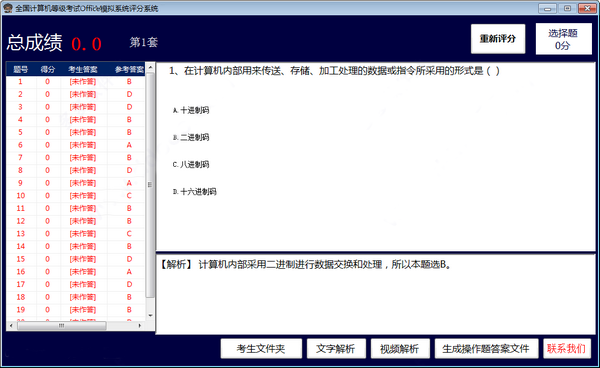Viewport: 600px width, 368px height.
Task: Select question row number 1
Action: point(75,81)
